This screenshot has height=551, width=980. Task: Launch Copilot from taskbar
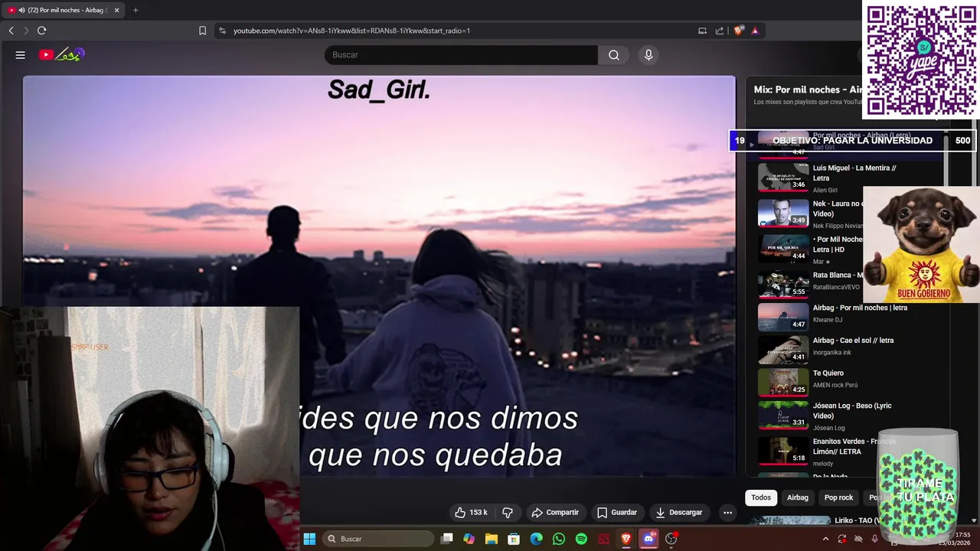[469, 539]
